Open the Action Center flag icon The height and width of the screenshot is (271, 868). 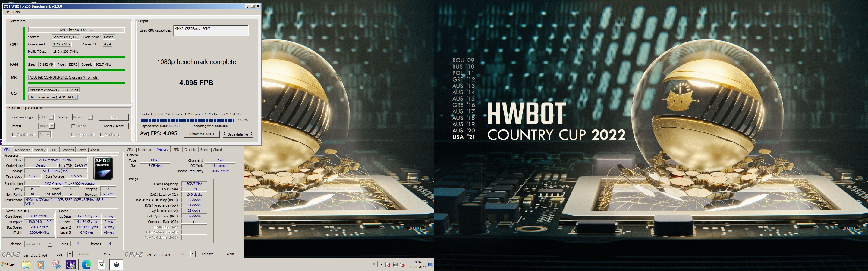click(x=388, y=265)
